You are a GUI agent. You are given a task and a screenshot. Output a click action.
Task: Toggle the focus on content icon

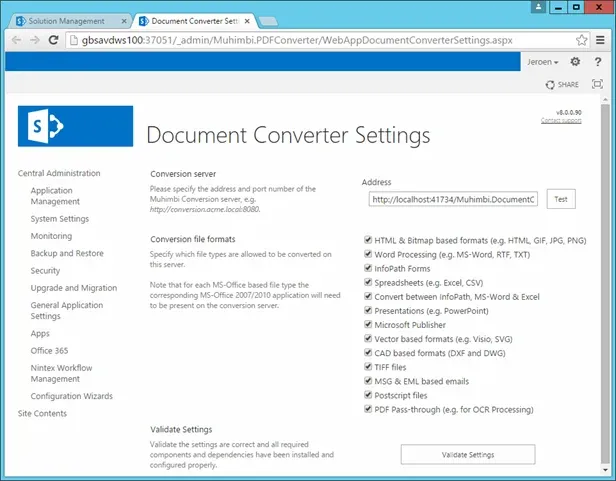(x=597, y=85)
